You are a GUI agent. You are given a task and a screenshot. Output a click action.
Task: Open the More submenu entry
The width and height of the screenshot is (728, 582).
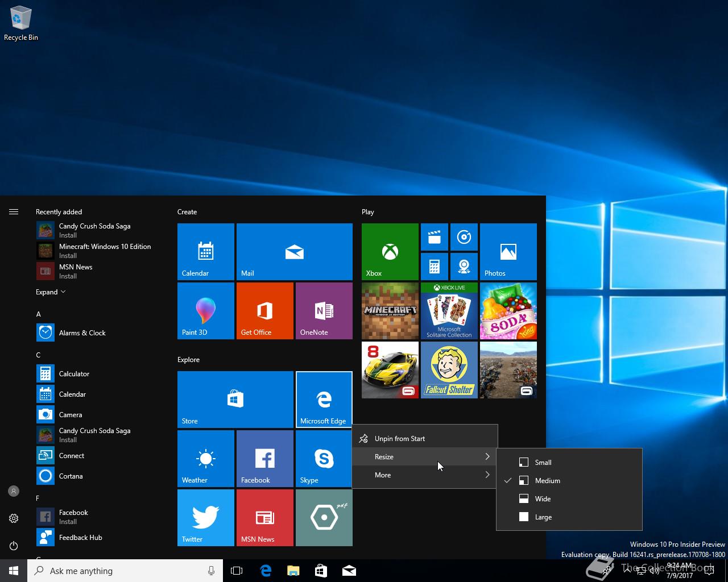[x=425, y=475]
